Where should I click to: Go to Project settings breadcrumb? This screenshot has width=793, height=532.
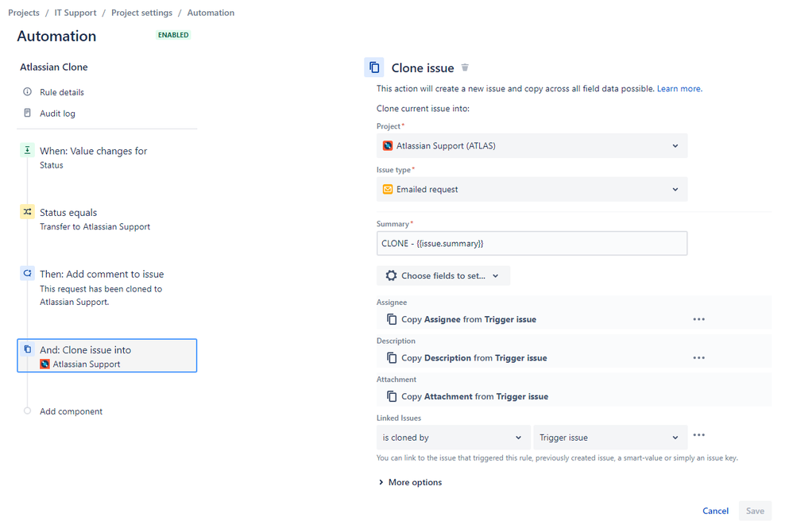141,13
